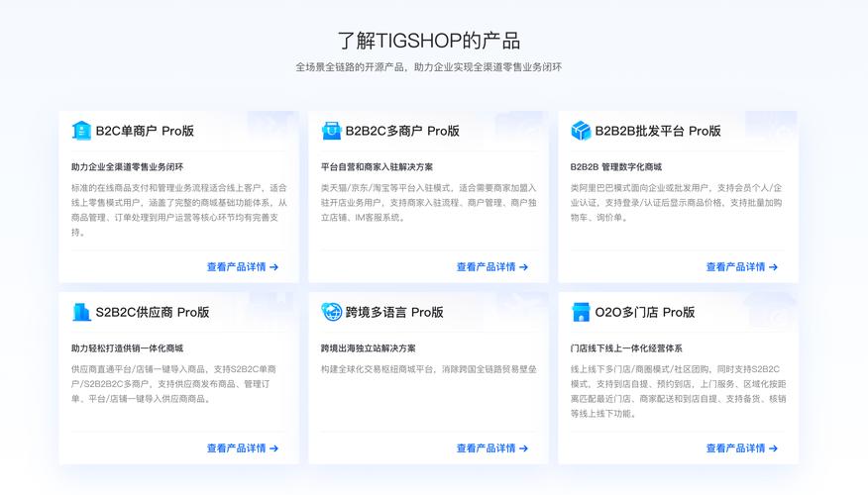Screen dimensions: 868x495
Task: Click subtitle 平台自营和商家入驻解决方案
Action: pyautogui.click(x=377, y=167)
